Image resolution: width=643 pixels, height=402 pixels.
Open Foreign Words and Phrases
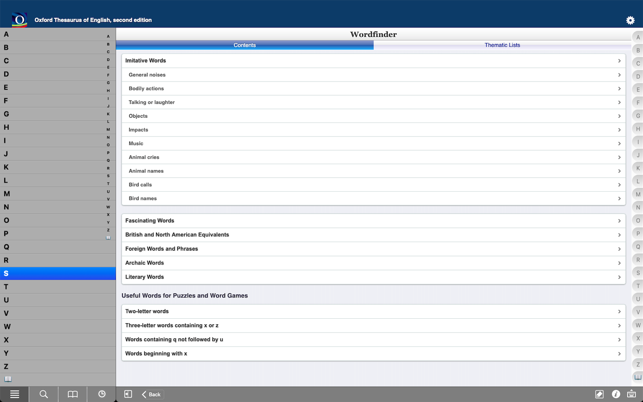pyautogui.click(x=374, y=249)
